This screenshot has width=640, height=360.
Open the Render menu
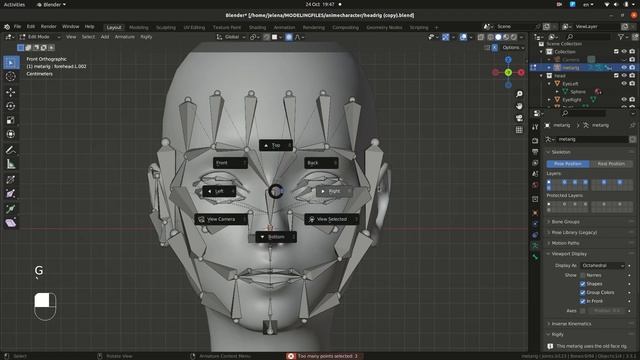(x=48, y=27)
